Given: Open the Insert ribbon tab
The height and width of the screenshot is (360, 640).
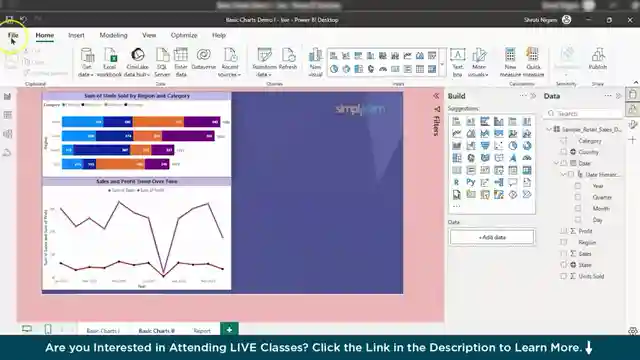Looking at the screenshot, I should tap(76, 35).
